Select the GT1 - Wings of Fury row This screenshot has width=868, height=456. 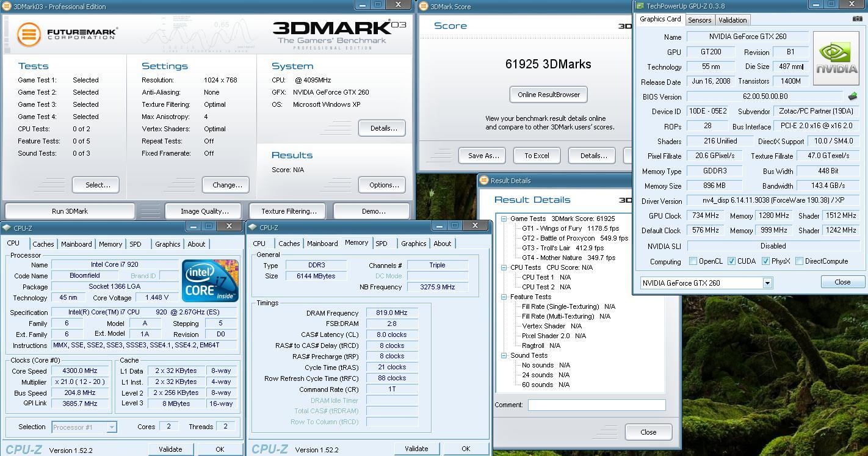[x=570, y=228]
